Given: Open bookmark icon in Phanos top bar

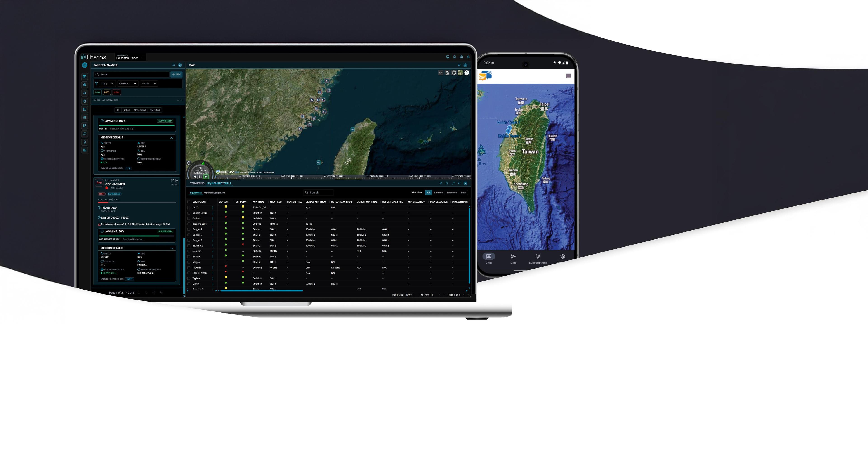Looking at the screenshot, I should pos(455,57).
